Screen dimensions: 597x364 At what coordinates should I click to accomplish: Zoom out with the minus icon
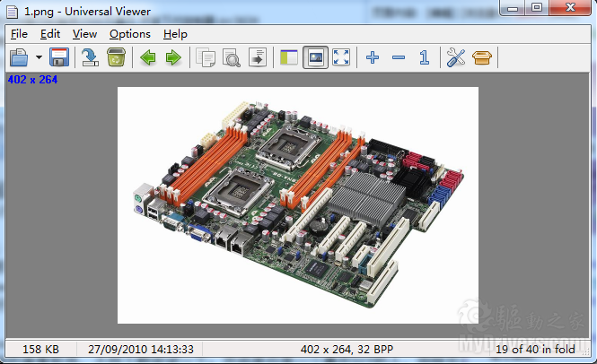pos(399,58)
